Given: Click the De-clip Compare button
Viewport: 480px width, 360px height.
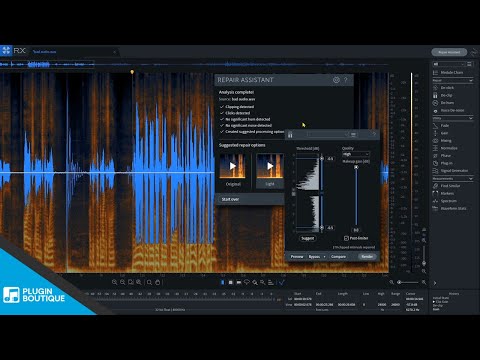Looking at the screenshot, I should [338, 257].
